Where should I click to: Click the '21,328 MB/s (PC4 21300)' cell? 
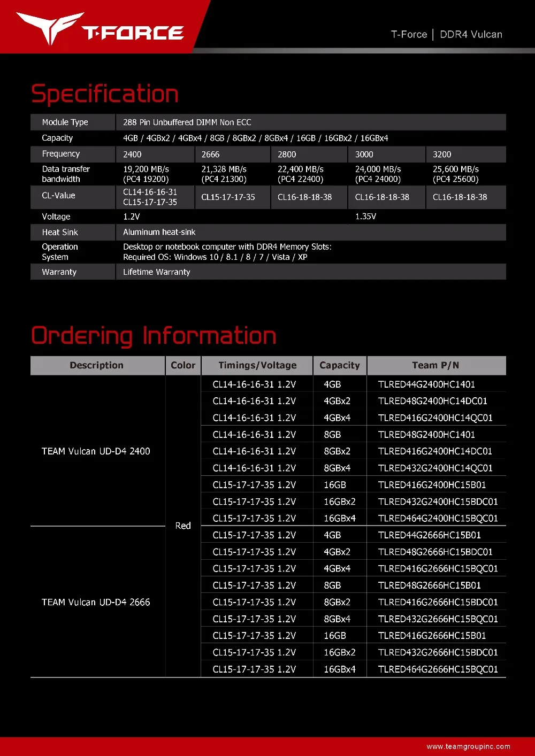click(x=224, y=174)
